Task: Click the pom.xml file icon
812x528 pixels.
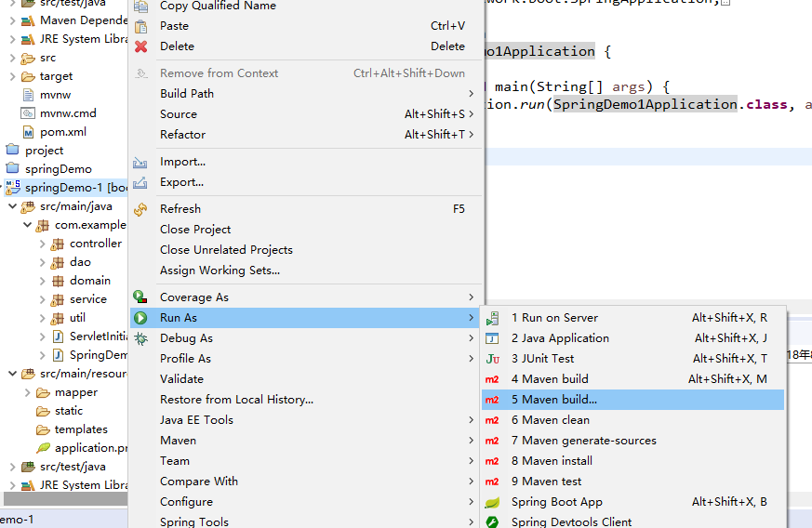Action: [x=28, y=133]
